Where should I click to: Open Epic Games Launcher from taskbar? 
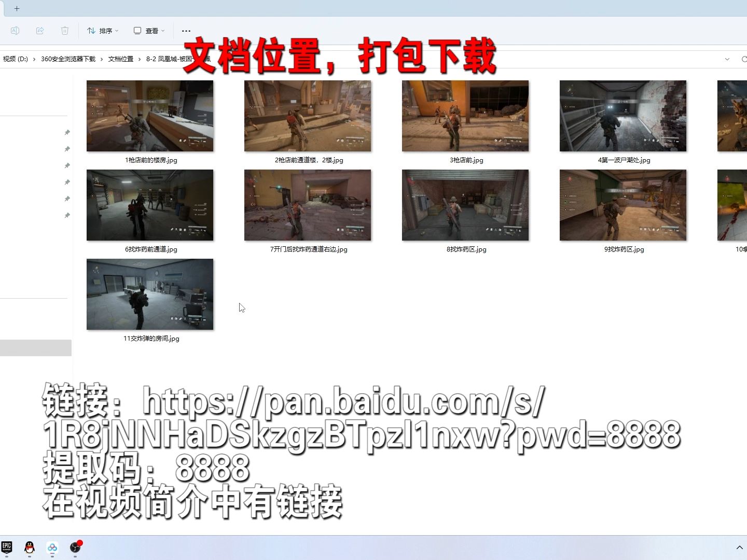tap(7, 547)
